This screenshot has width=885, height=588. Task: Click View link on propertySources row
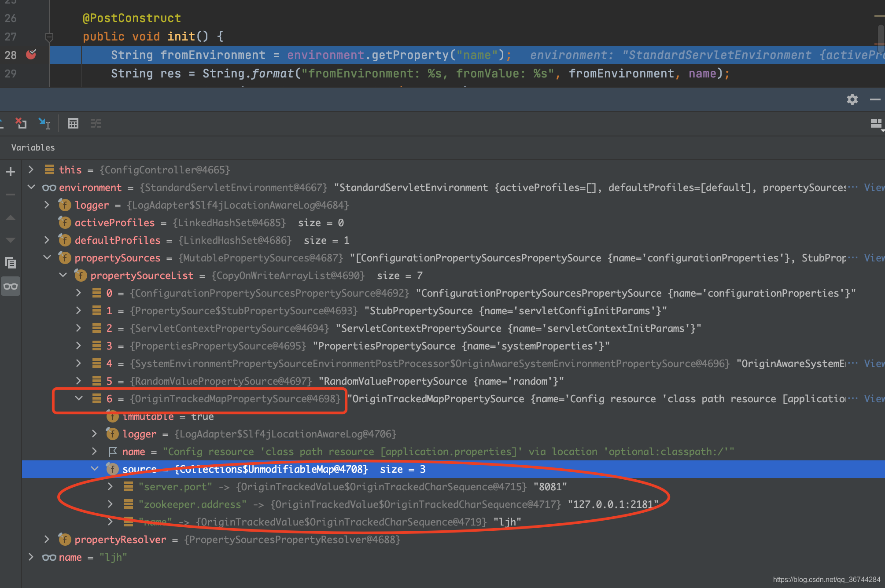874,258
